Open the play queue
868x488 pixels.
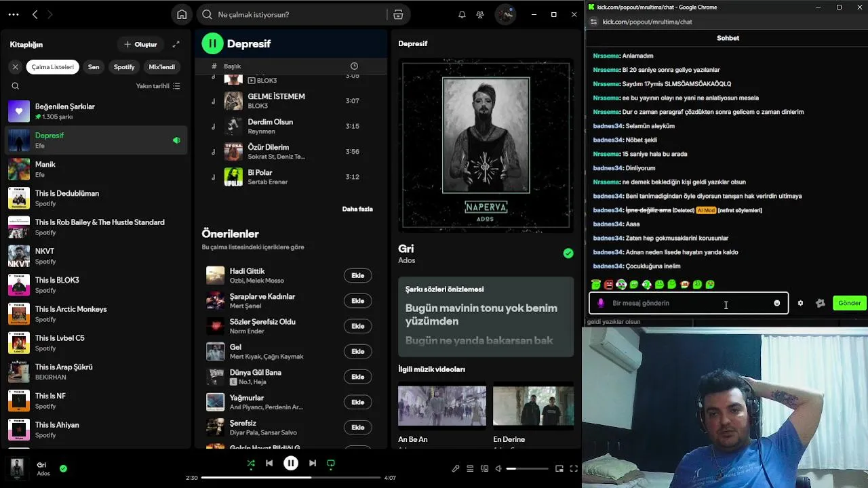470,468
